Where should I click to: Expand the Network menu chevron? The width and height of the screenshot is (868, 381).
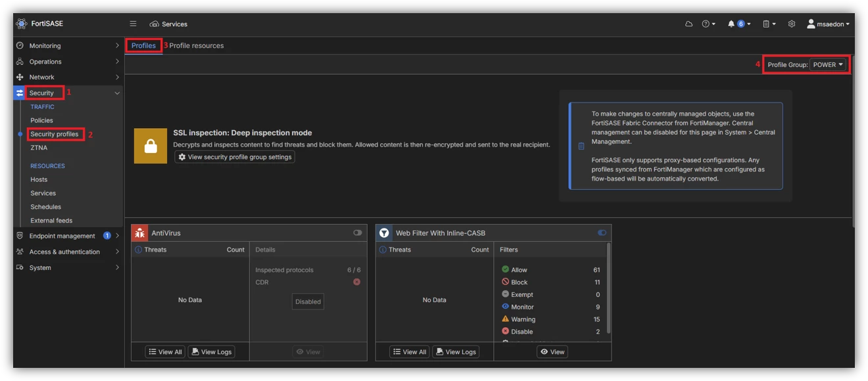pyautogui.click(x=117, y=77)
